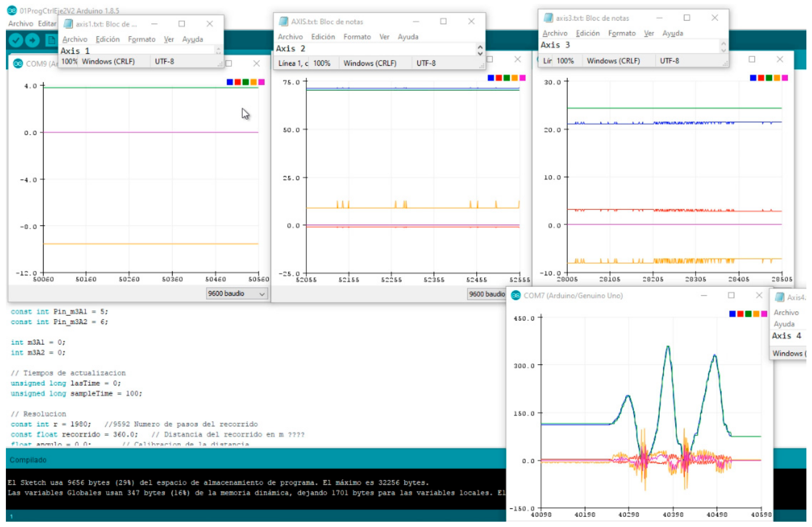Click the Axis4 Notepad title icon
Viewport: 812px width, 527px height.
coord(779,297)
